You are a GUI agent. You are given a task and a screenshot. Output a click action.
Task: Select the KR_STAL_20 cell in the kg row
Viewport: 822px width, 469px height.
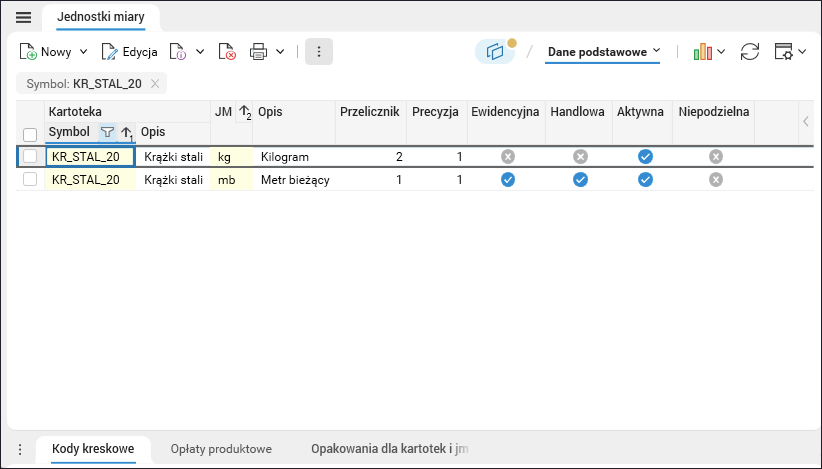(x=90, y=157)
